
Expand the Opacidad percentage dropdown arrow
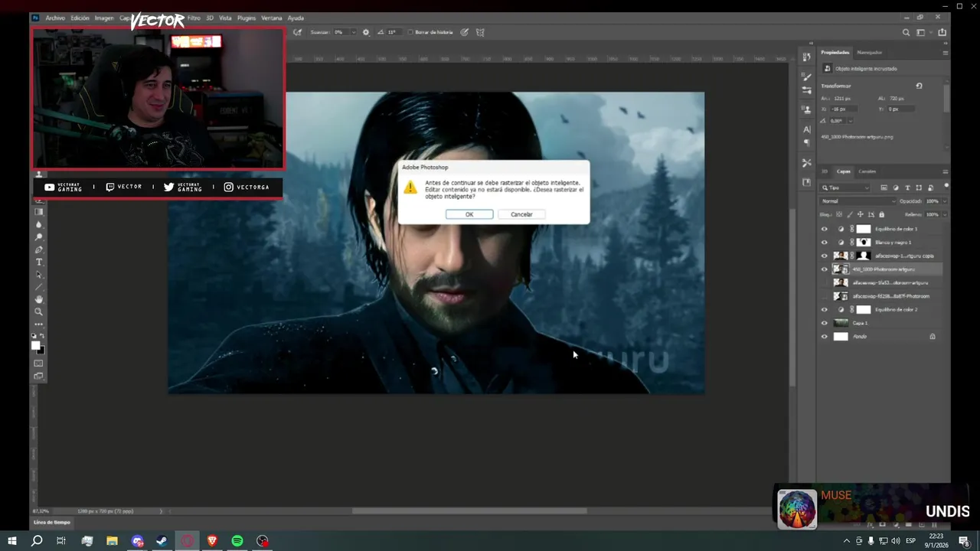pyautogui.click(x=945, y=201)
